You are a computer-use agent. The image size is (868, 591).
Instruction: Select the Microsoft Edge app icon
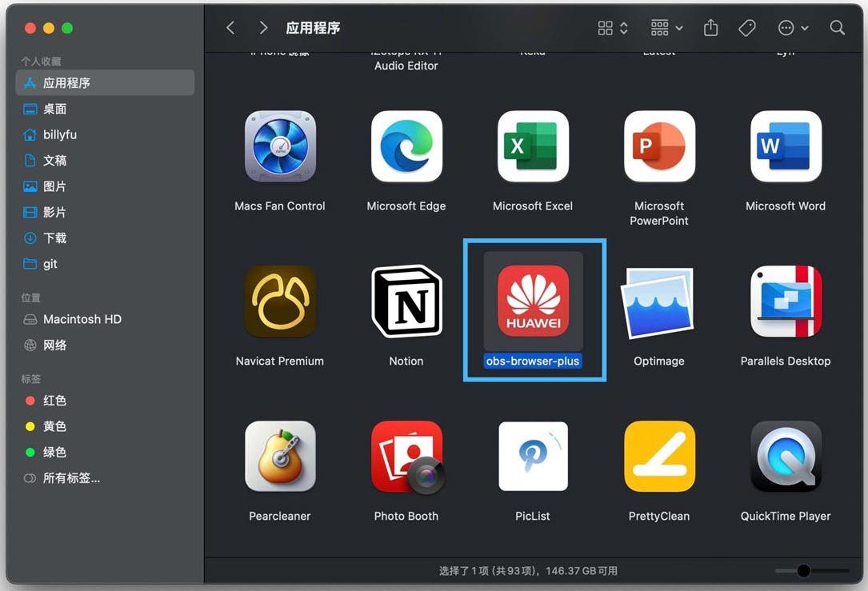tap(406, 147)
